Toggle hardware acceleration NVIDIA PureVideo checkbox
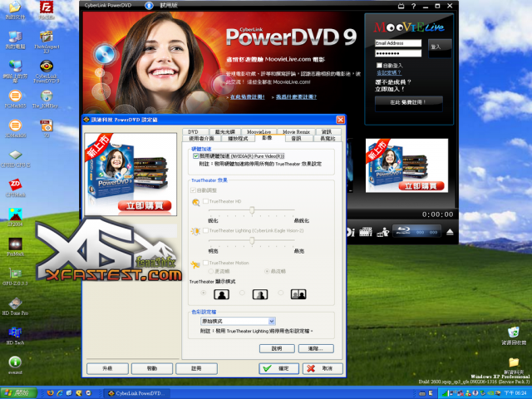 click(196, 156)
